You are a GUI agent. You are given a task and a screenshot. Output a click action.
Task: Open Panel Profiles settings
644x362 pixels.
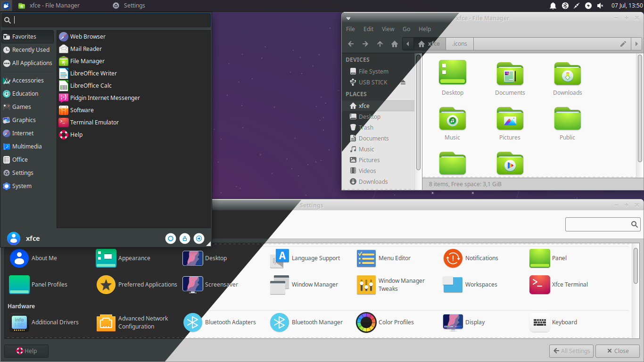(x=38, y=285)
